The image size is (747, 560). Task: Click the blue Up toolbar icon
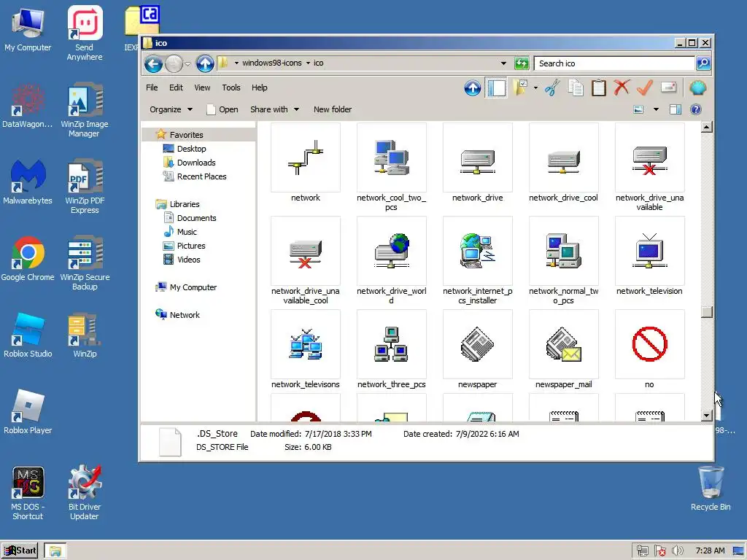tap(473, 87)
